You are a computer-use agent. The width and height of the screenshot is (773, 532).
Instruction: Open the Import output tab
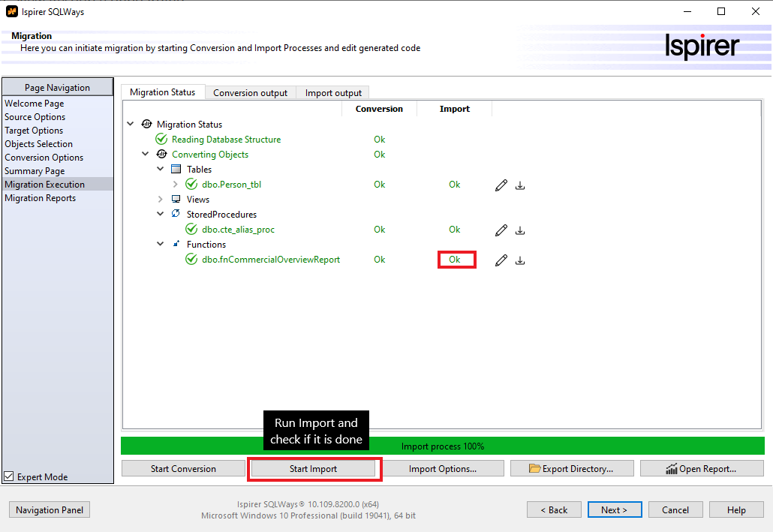click(x=333, y=93)
